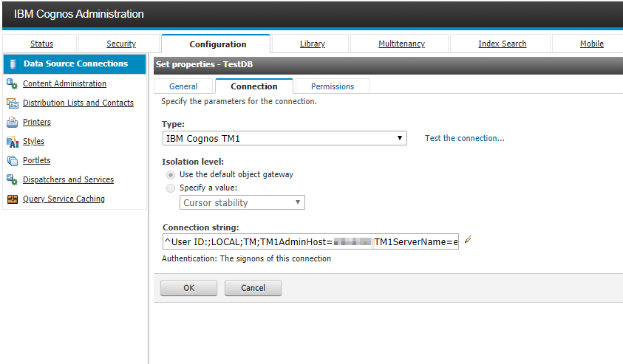This screenshot has height=364, width=623.
Task: Open the Query Service Caching link
Action: tap(64, 199)
